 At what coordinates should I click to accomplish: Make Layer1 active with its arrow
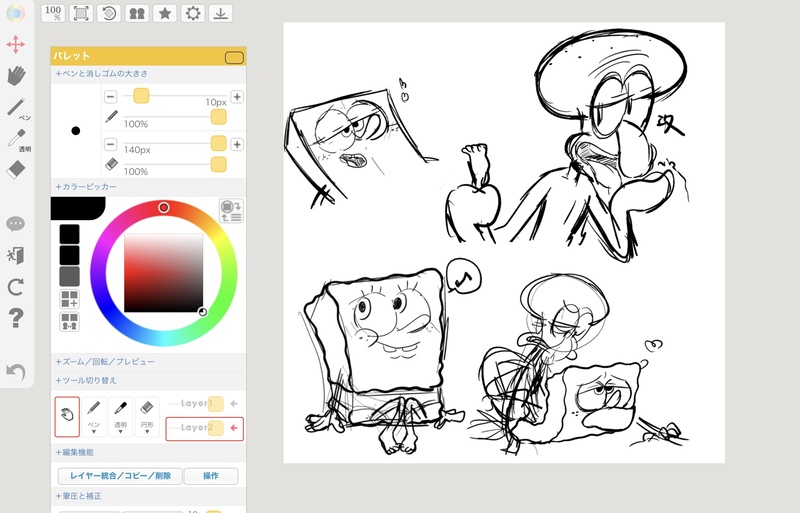pos(234,404)
